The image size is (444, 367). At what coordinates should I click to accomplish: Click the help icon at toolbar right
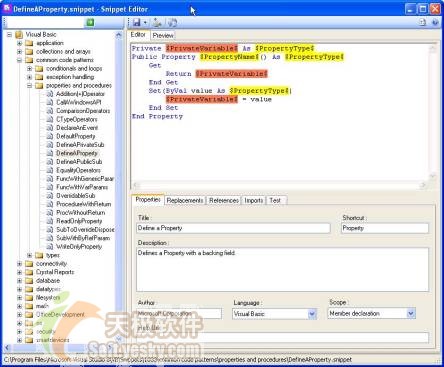pos(435,22)
